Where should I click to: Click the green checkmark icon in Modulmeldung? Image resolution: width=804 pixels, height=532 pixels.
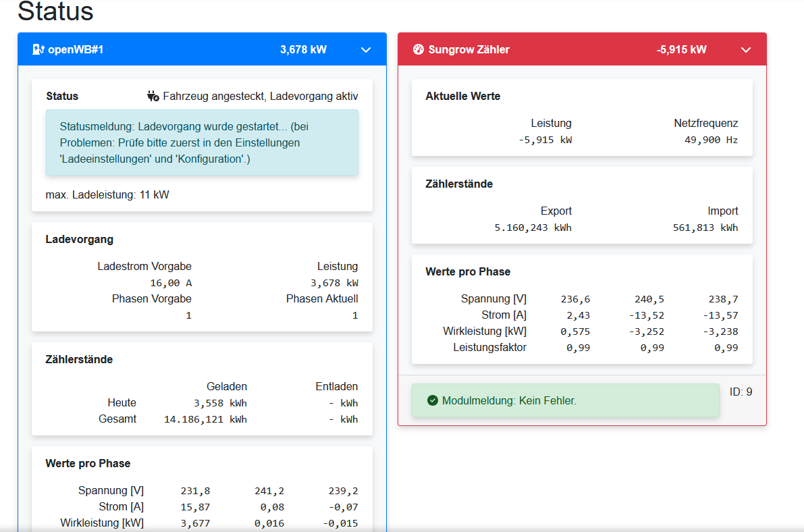pyautogui.click(x=432, y=400)
